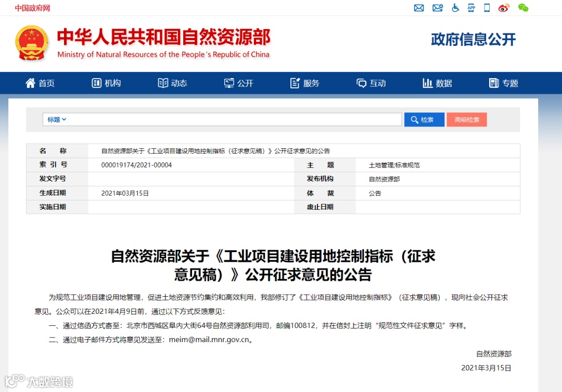Screen dimensions: 562x392
Task: Open the 高级检索 advanced search button
Action: coord(467,119)
